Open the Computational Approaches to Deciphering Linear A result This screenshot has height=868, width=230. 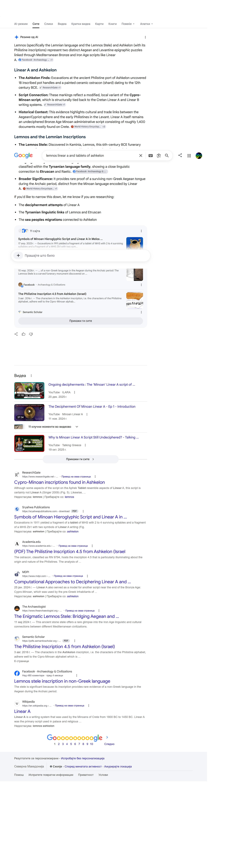click(x=73, y=582)
